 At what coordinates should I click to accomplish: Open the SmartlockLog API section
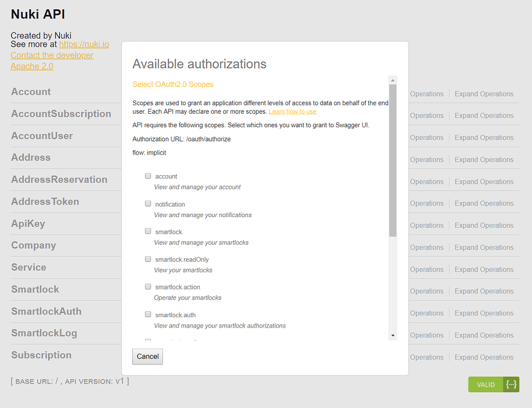[44, 333]
